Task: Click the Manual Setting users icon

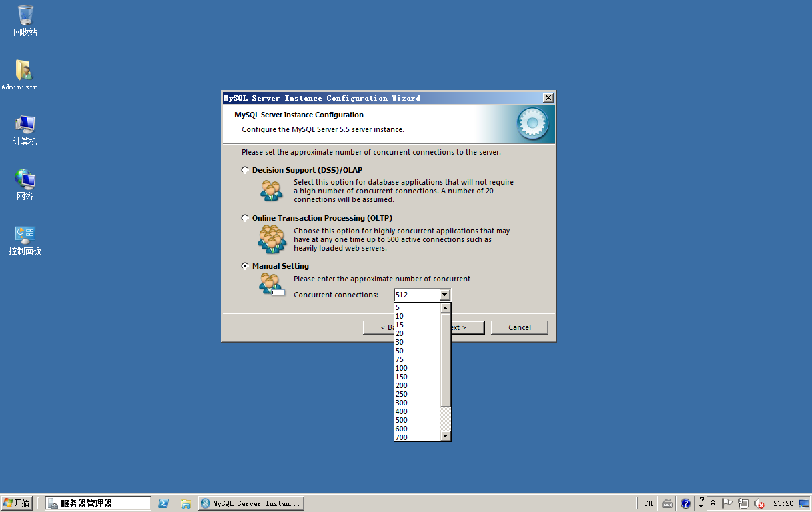Action: pyautogui.click(x=271, y=285)
